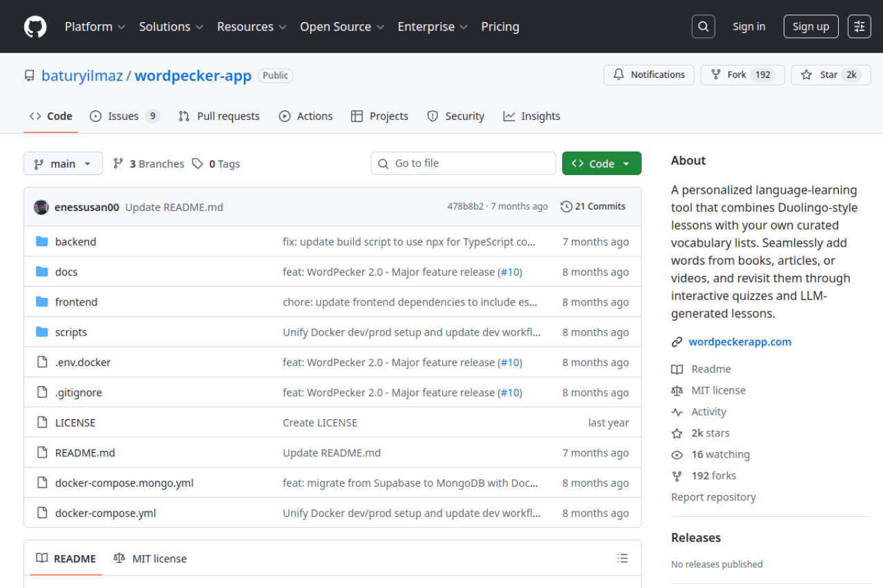883x588 pixels.
Task: Click the appearance settings icon beside Sign up
Action: [859, 27]
